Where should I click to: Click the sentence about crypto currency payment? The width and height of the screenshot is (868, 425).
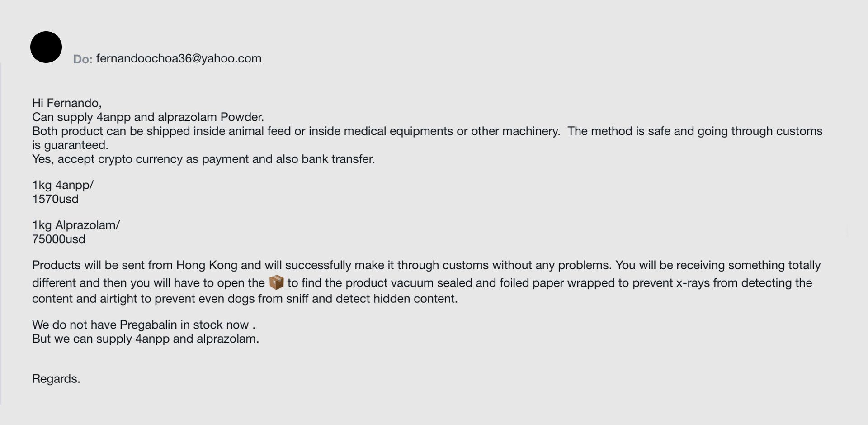[203, 159]
